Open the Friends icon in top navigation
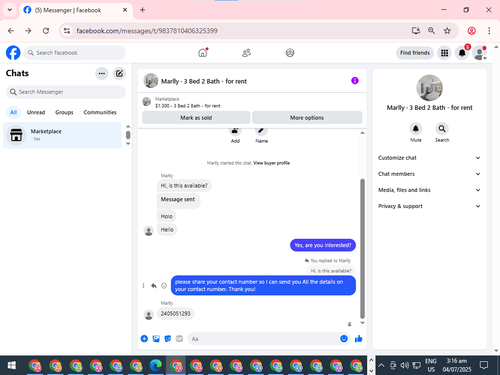The height and width of the screenshot is (375, 500). coord(246,53)
